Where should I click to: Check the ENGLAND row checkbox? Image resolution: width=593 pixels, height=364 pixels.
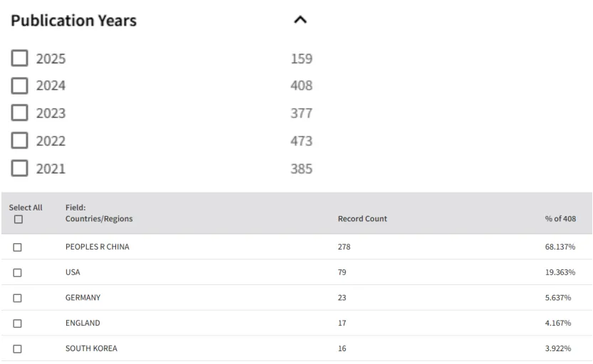17,323
